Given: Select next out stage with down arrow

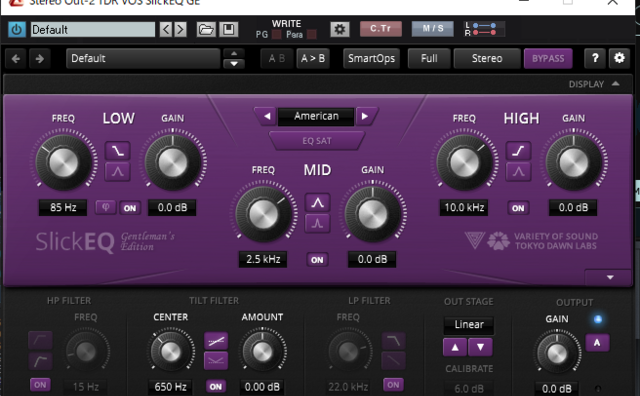Looking at the screenshot, I should tap(480, 347).
